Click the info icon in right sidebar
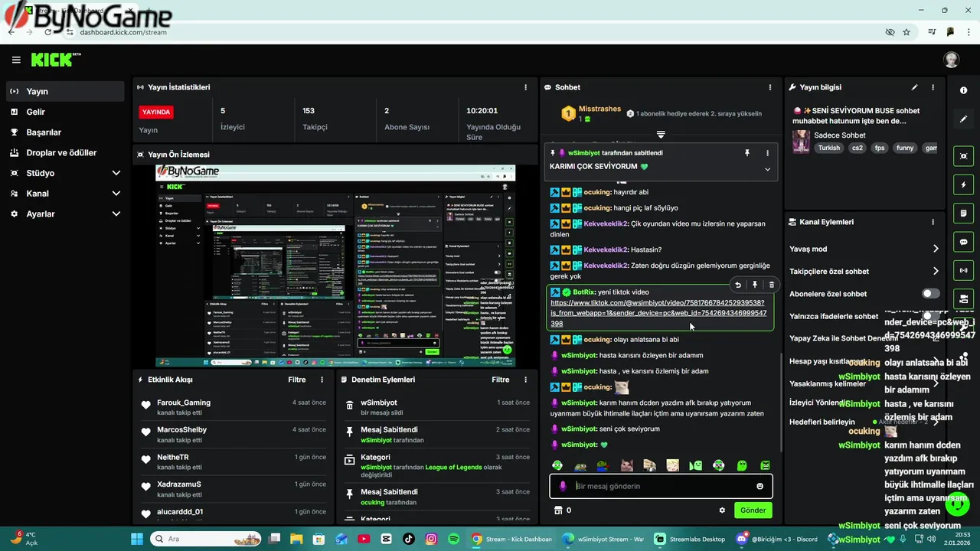980x551 pixels. [x=963, y=90]
